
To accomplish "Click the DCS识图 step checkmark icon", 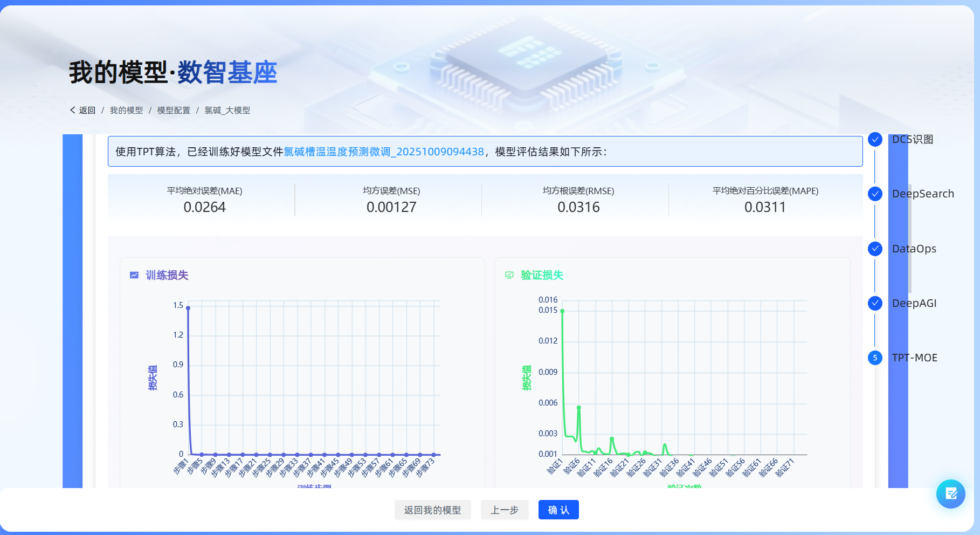I will point(875,140).
